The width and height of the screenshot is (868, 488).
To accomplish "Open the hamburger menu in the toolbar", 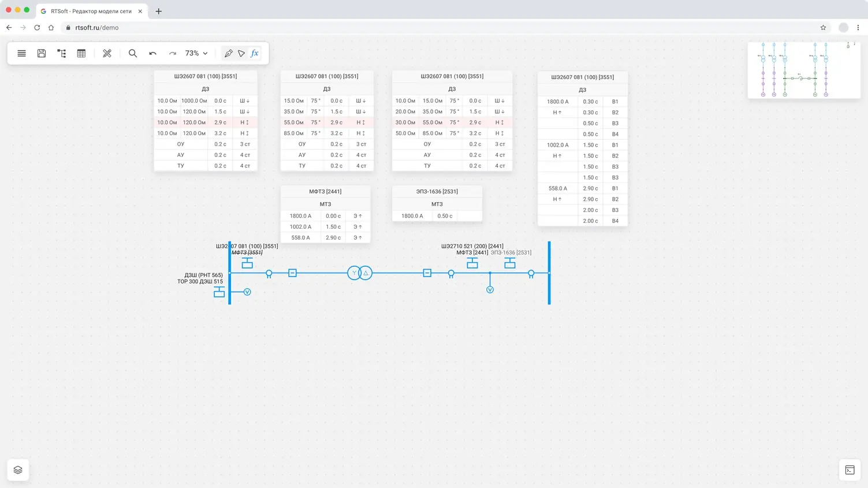I will [x=21, y=53].
